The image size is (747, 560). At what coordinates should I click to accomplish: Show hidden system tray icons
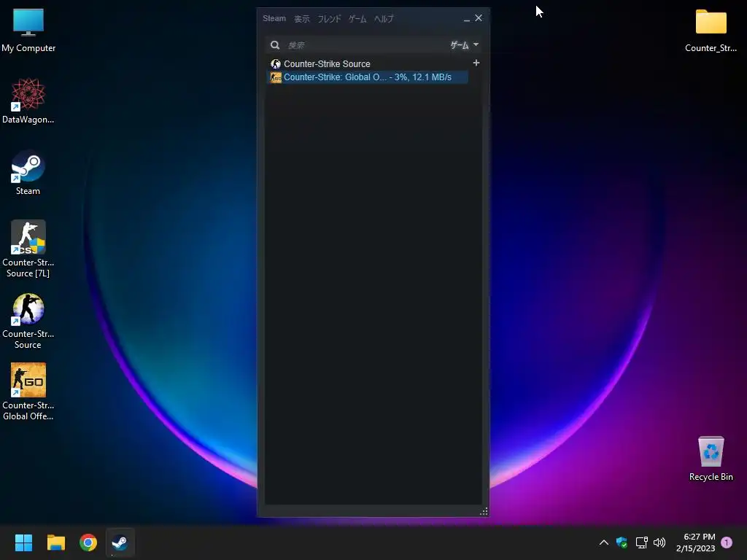click(x=603, y=542)
